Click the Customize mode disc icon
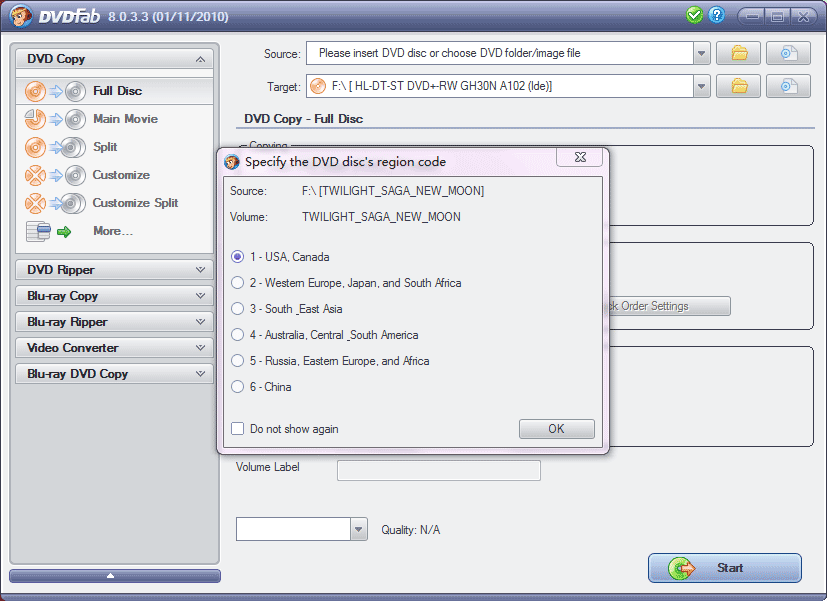Image resolution: width=827 pixels, height=601 pixels. coord(55,175)
